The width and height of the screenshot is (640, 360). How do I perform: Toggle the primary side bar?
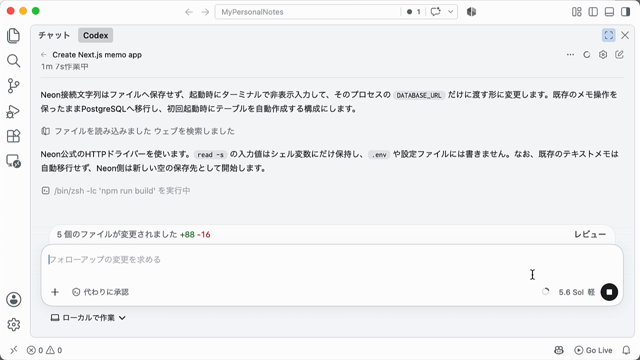pyautogui.click(x=593, y=12)
